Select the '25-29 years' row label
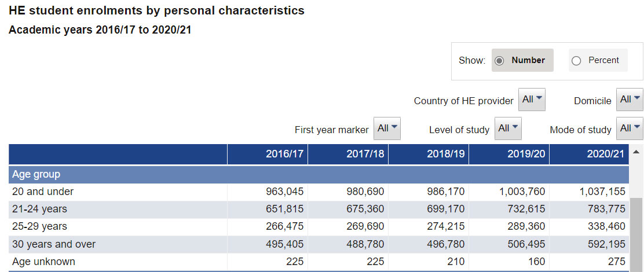The image size is (644, 272). tap(39, 226)
